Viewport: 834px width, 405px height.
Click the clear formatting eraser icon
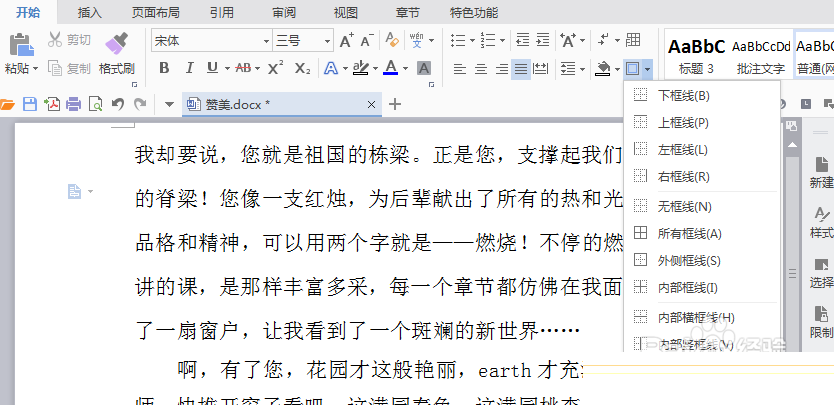tap(391, 40)
